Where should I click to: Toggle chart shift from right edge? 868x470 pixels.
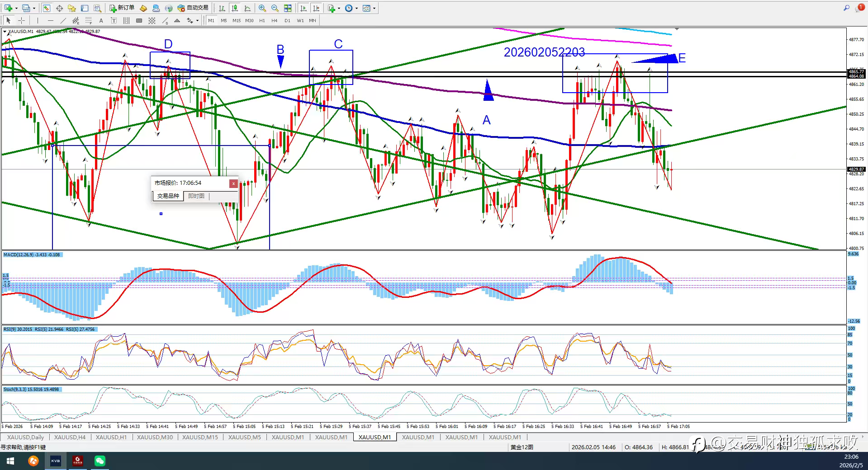[316, 8]
